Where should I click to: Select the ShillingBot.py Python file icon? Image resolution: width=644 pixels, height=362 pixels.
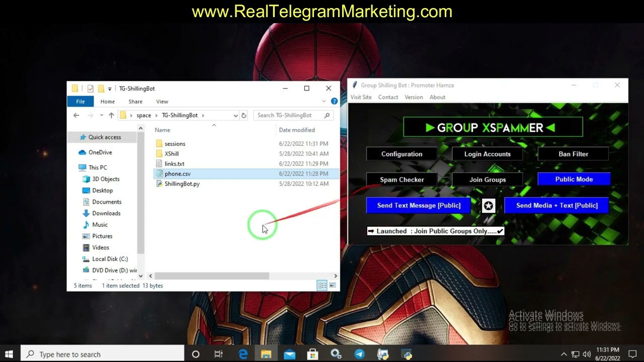click(159, 184)
